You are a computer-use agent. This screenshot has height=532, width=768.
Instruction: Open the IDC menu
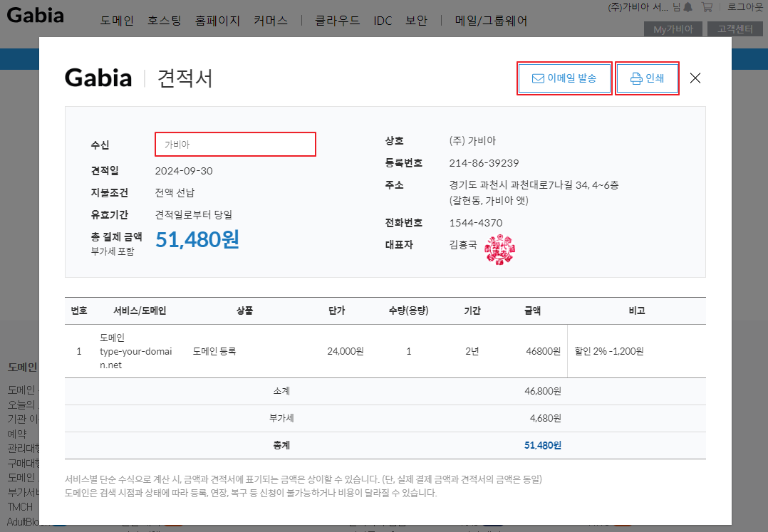click(383, 21)
